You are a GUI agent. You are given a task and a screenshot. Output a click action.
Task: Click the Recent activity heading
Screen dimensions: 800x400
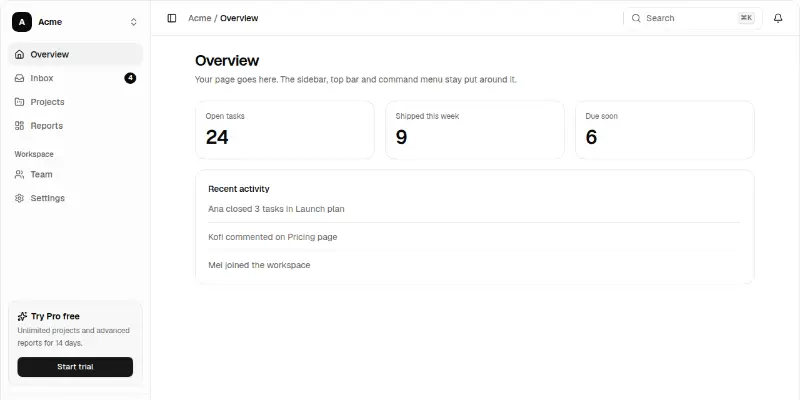[239, 189]
